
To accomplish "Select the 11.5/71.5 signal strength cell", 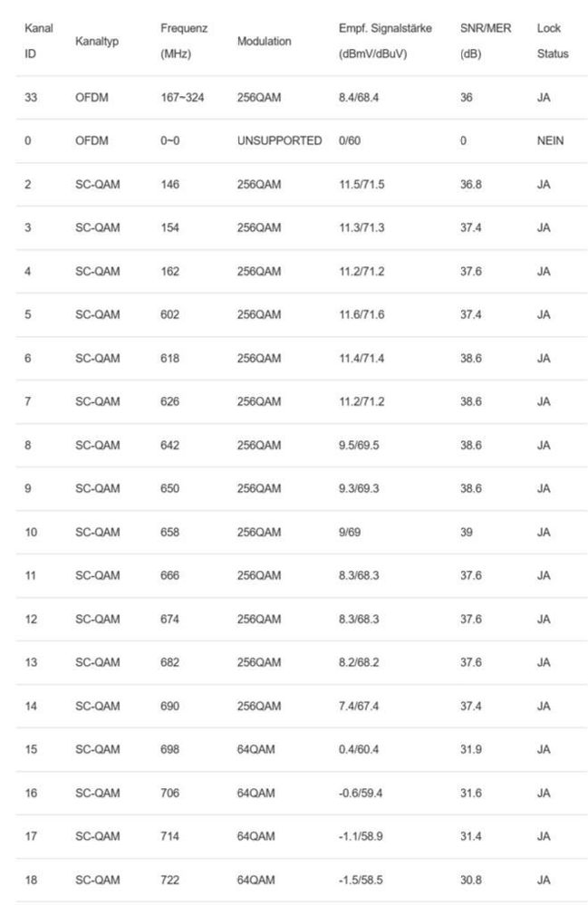I will [x=361, y=185].
